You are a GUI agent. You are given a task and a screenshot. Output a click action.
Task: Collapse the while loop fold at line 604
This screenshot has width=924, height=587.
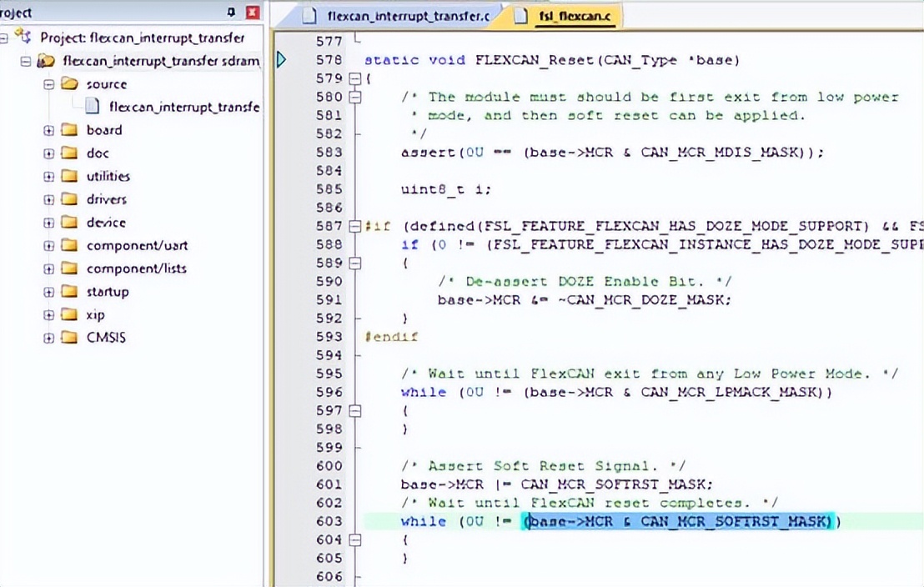(x=354, y=539)
